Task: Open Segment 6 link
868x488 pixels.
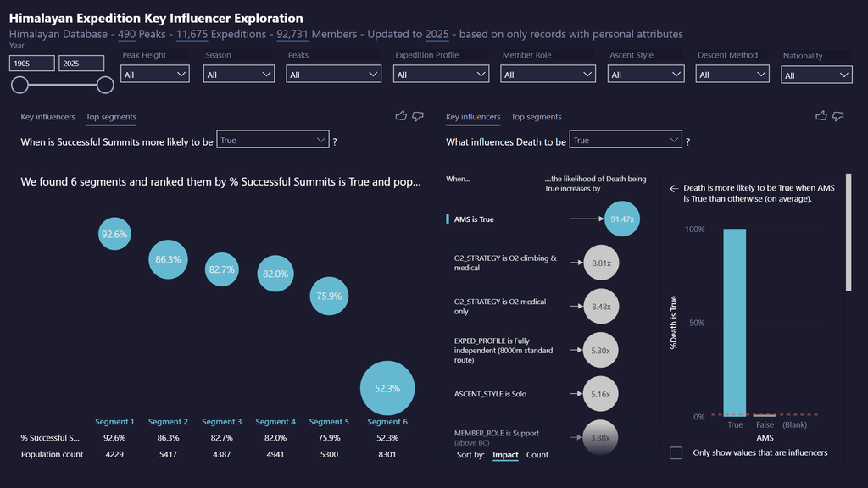Action: click(x=387, y=422)
